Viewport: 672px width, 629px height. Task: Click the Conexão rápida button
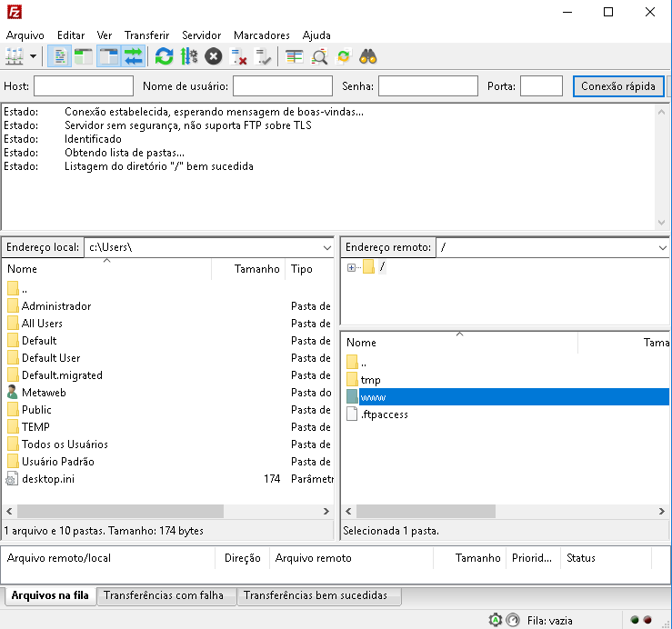[618, 86]
